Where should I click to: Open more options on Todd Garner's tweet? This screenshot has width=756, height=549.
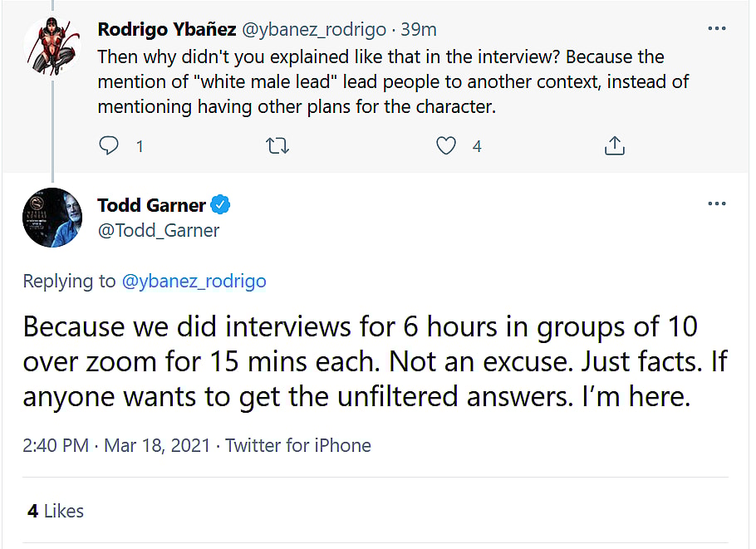click(716, 203)
